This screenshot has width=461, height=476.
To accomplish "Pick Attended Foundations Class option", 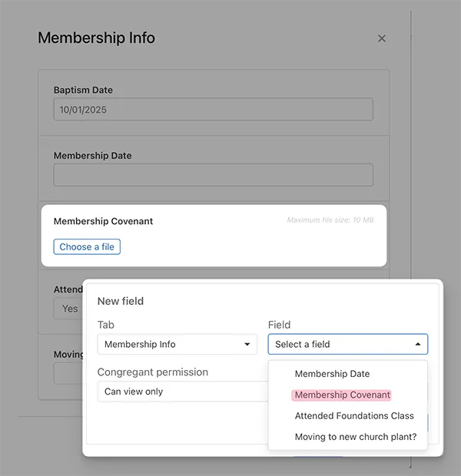I will (353, 415).
